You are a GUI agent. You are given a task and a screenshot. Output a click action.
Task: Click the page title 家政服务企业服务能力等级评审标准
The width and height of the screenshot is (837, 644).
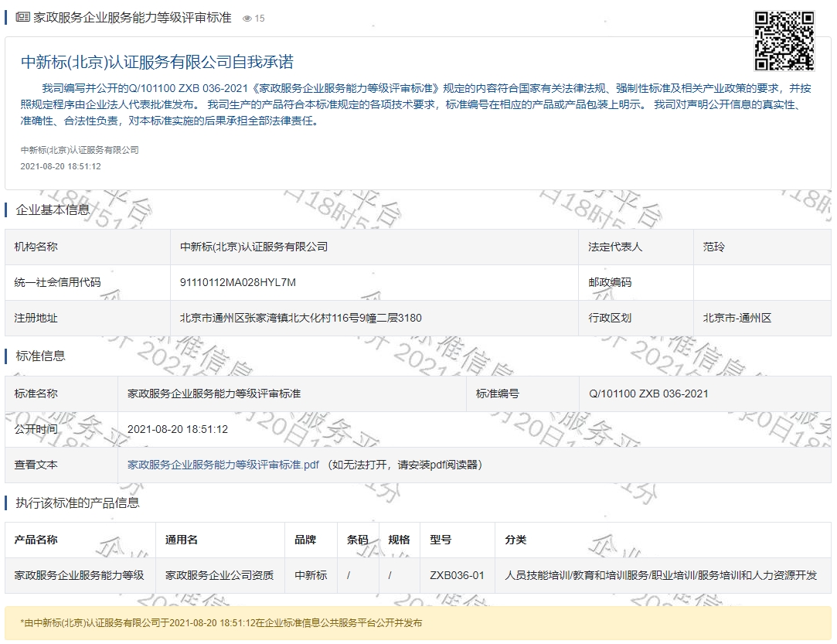(132, 18)
